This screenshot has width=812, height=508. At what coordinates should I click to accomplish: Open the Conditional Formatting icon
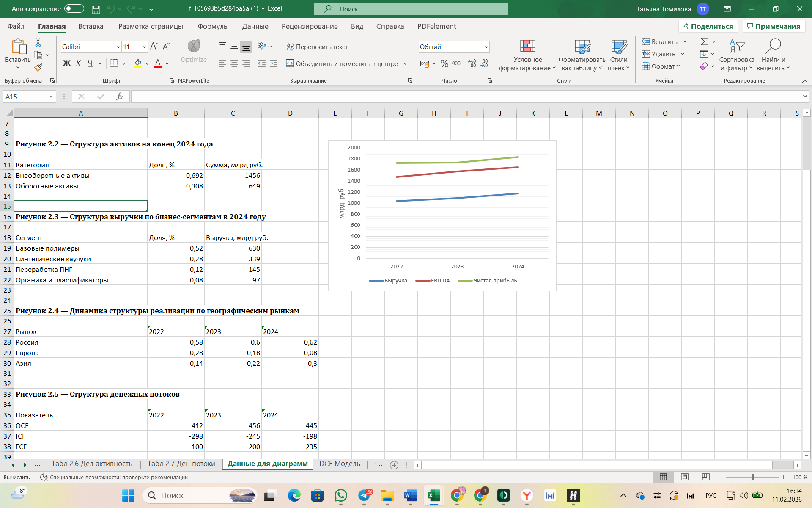[527, 46]
